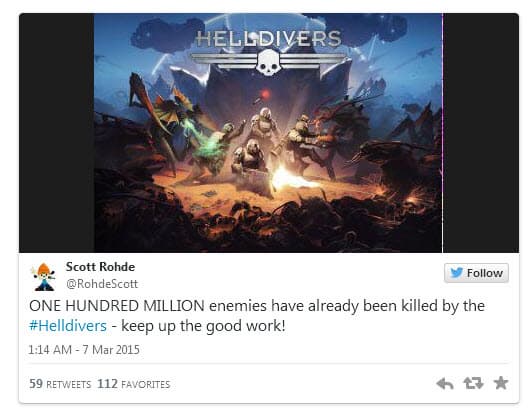The image size is (531, 409).
Task: Favorite the tweet with the star icon
Action: pos(501,383)
